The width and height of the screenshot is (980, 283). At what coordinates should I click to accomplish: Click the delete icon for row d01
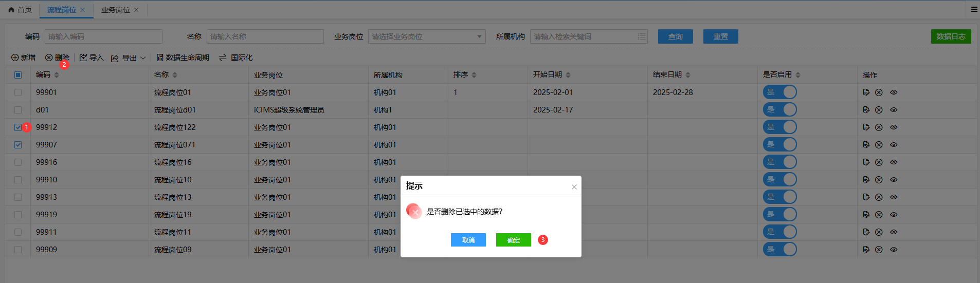point(879,110)
